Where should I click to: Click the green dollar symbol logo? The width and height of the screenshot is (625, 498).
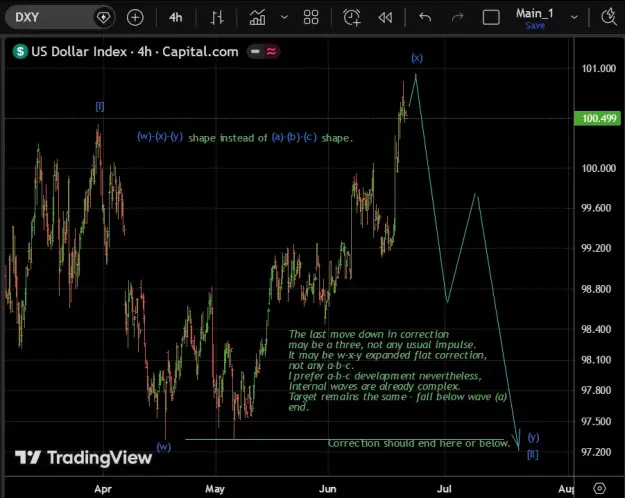pos(20,51)
